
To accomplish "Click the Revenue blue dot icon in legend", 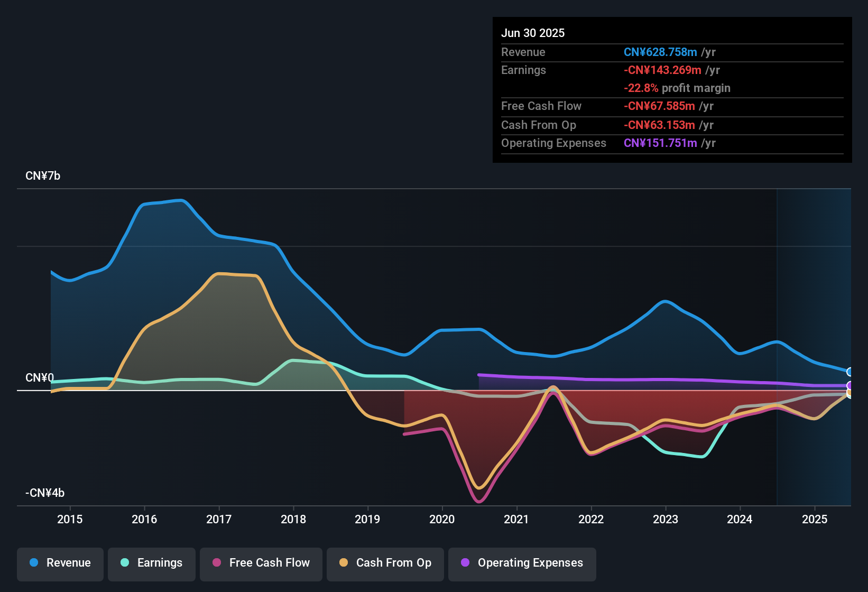I will point(33,563).
